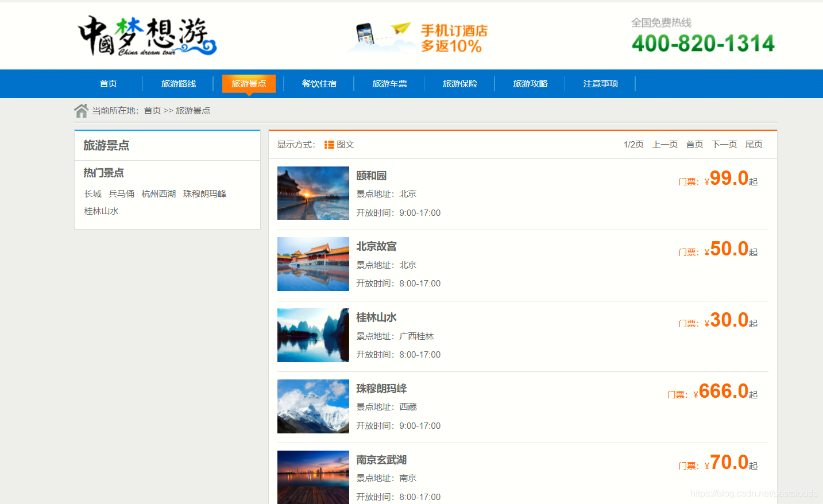Open the 餐饮住宿 menu item
Screen dimensions: 823x504
[319, 83]
